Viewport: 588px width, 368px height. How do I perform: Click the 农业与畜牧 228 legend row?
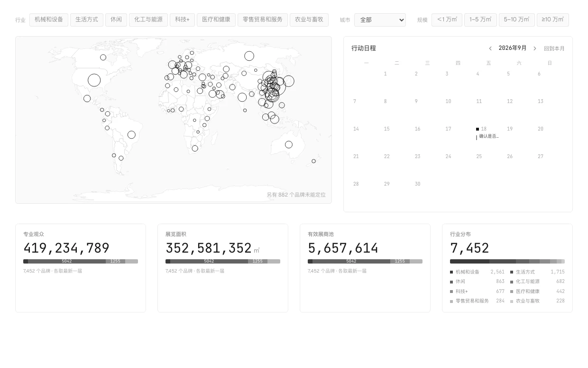[x=537, y=301]
